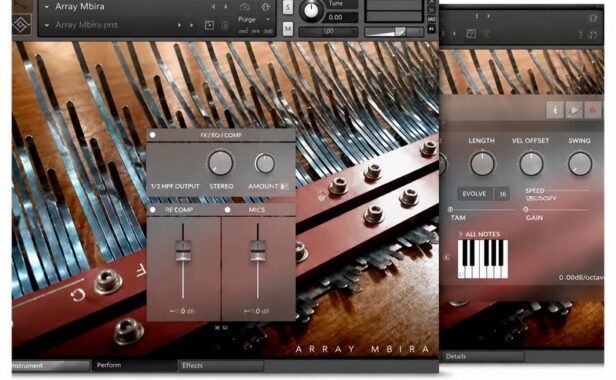Click the save preset icon
The height and width of the screenshot is (380, 616).
point(209,25)
